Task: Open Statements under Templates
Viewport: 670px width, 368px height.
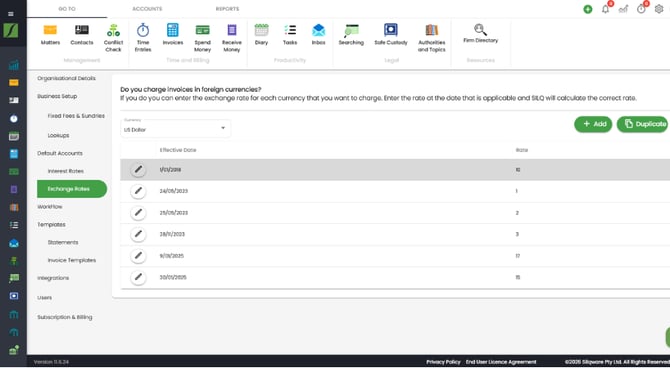Action: tap(63, 242)
